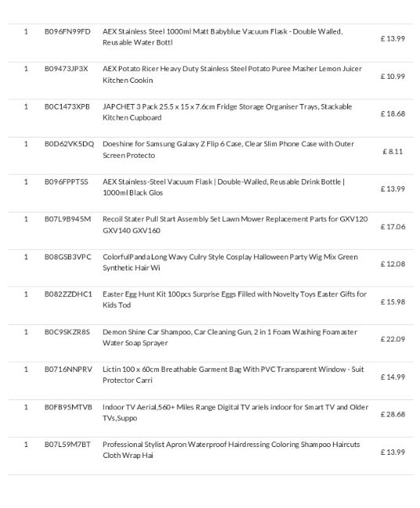Select the AEX Potato Ricer item description

coord(232,74)
